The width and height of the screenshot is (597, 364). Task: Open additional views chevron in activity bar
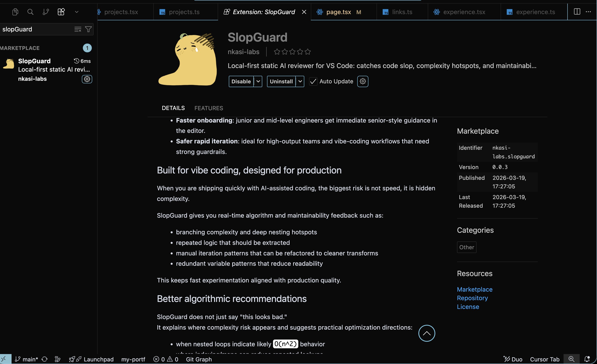(x=76, y=12)
